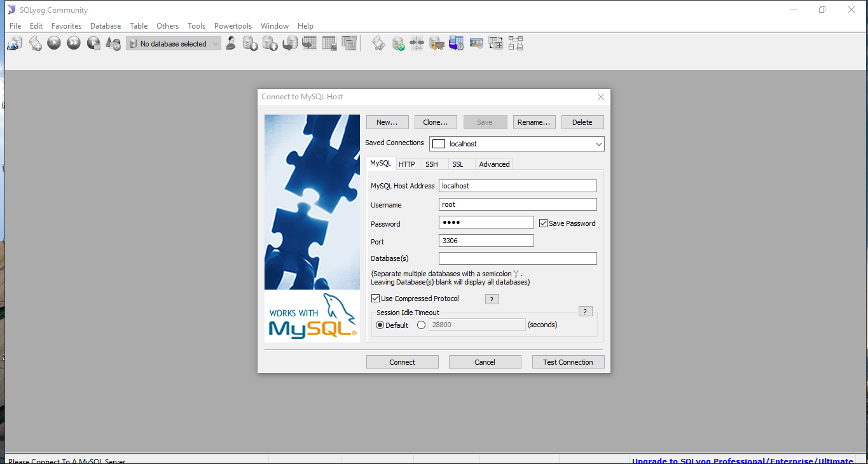Click the flask icon beside the database selector
868x464 pixels.
pyautogui.click(x=113, y=43)
